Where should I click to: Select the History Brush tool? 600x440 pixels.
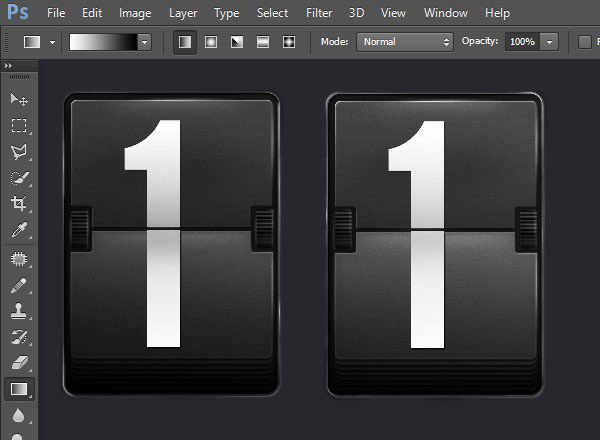[x=19, y=337]
